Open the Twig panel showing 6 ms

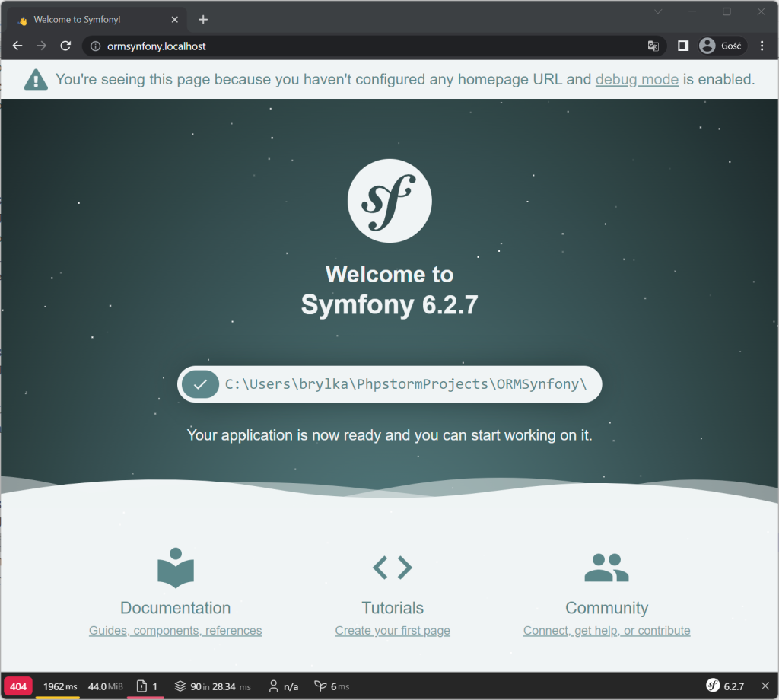coord(332,686)
